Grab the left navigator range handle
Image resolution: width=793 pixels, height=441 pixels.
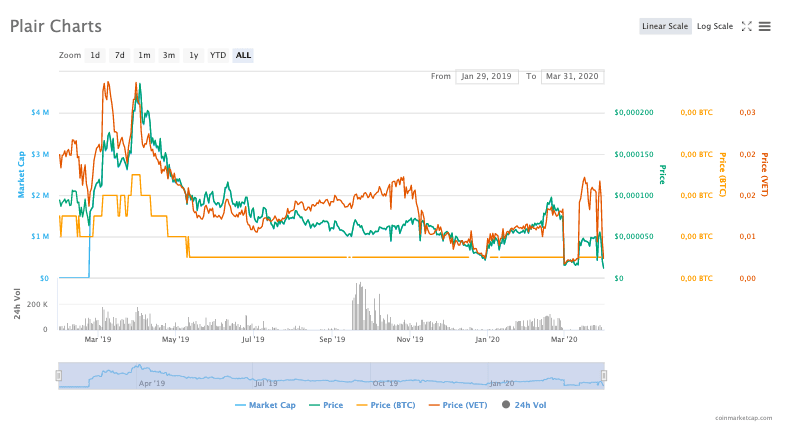[x=58, y=375]
